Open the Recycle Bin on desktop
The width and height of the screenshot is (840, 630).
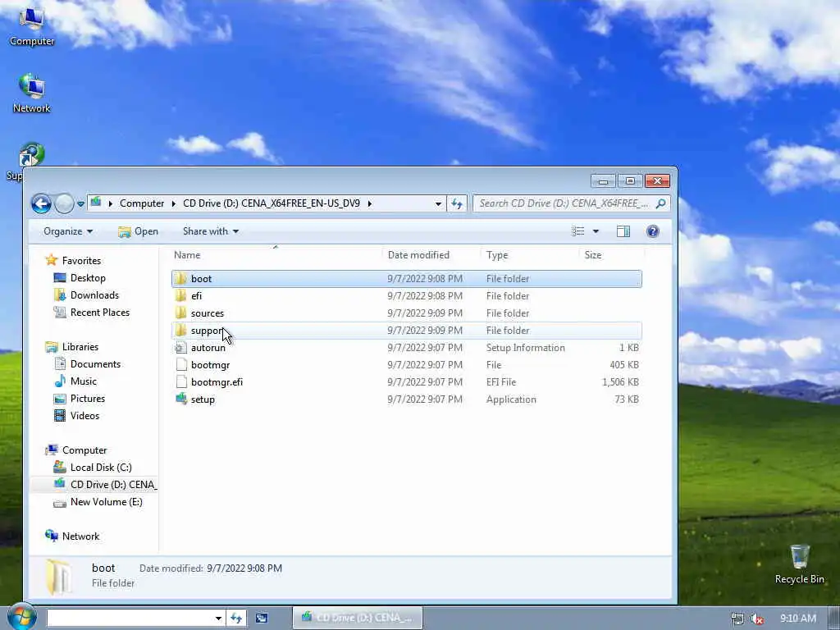pos(799,564)
